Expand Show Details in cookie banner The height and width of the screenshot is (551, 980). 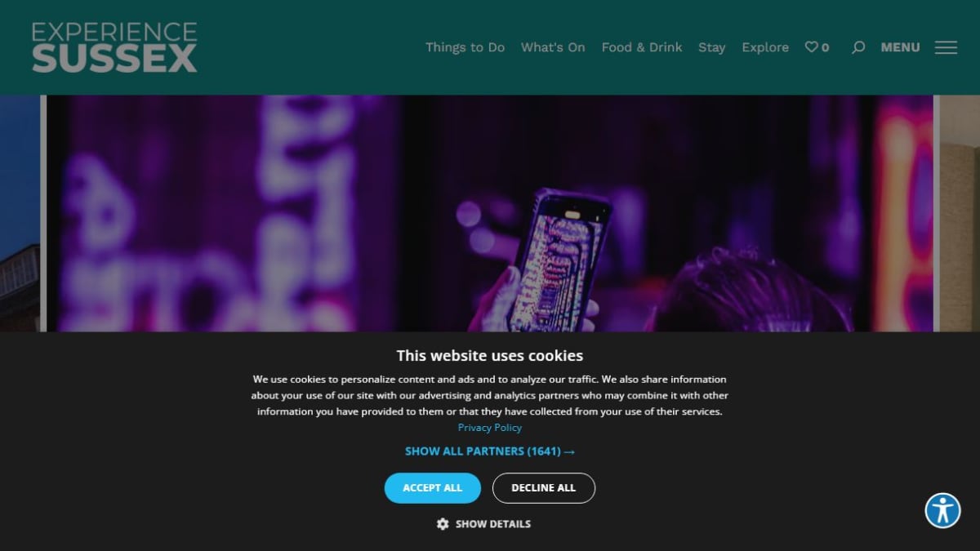(x=493, y=524)
